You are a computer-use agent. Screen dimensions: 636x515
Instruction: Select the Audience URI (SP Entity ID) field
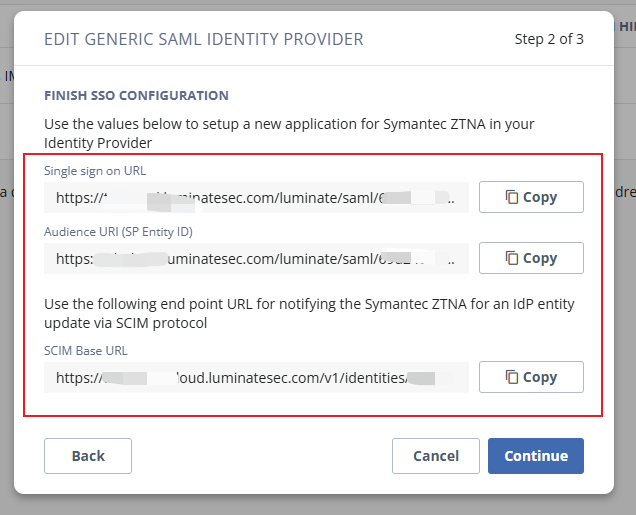click(256, 258)
